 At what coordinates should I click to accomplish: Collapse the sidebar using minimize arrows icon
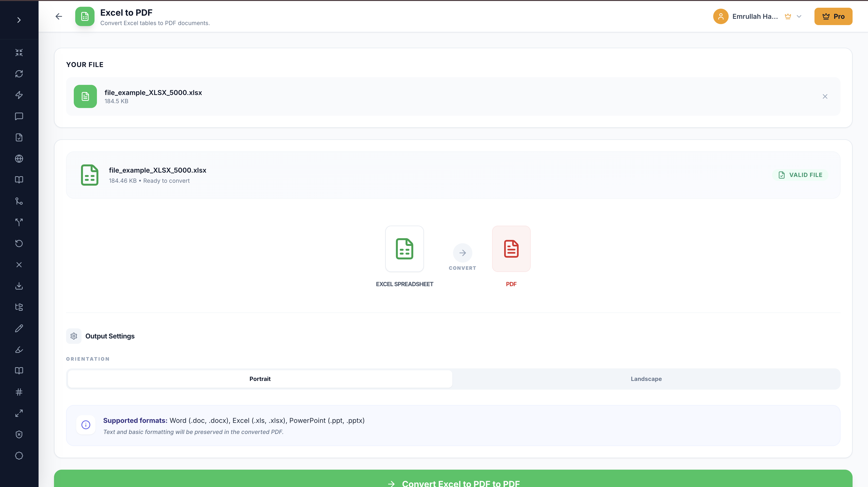point(19,52)
